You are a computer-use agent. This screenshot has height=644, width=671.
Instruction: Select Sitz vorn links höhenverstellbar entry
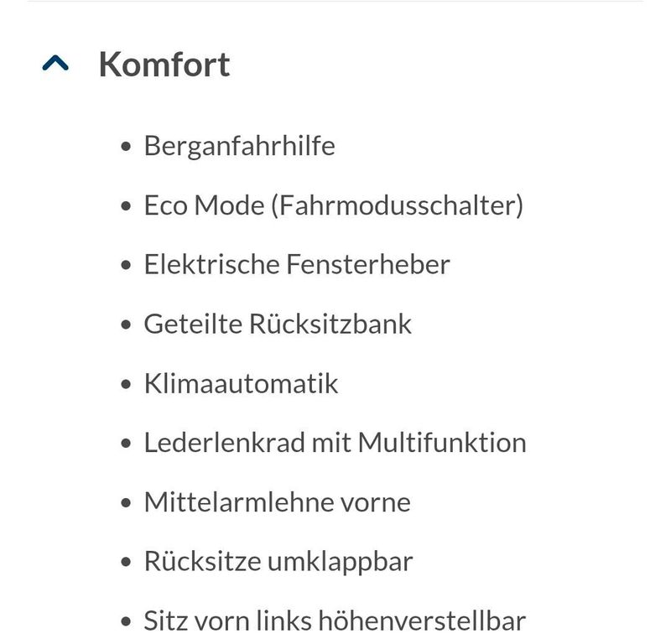[x=335, y=621]
